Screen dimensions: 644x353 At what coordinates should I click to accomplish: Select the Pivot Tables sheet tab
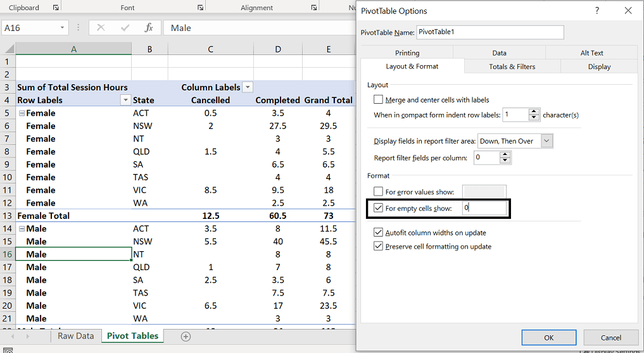point(132,336)
